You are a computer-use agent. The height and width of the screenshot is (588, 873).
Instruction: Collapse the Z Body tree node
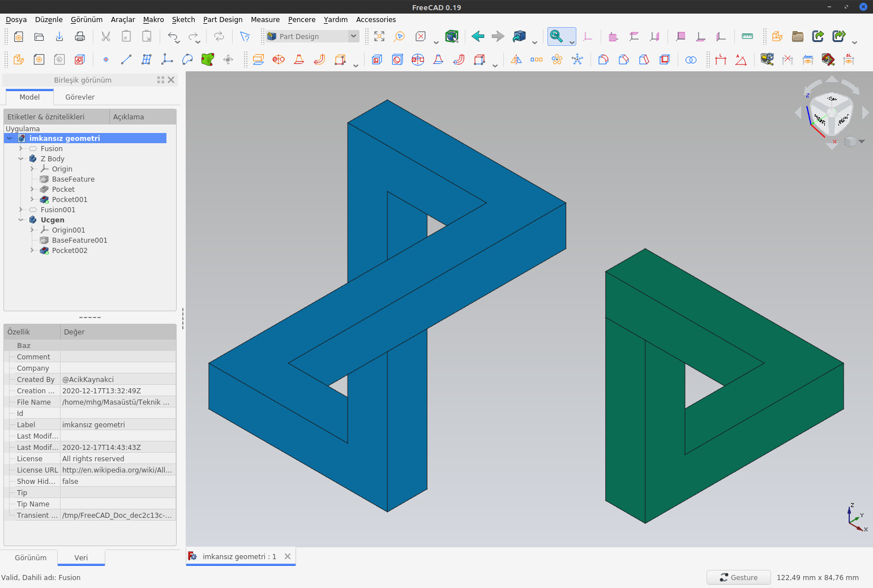point(21,159)
